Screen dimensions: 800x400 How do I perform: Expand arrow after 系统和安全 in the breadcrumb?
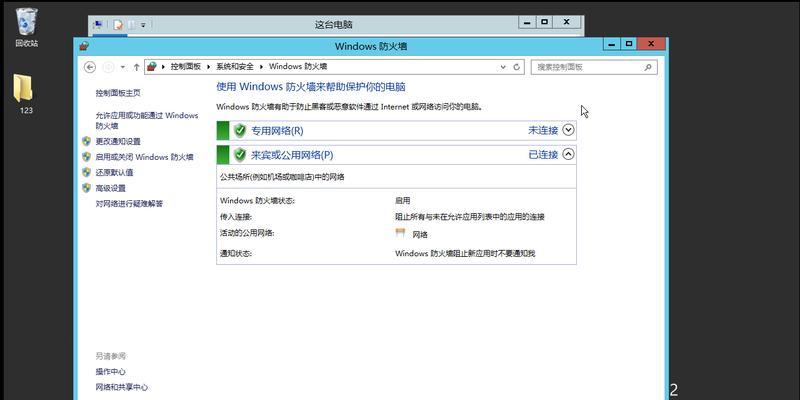pos(261,67)
